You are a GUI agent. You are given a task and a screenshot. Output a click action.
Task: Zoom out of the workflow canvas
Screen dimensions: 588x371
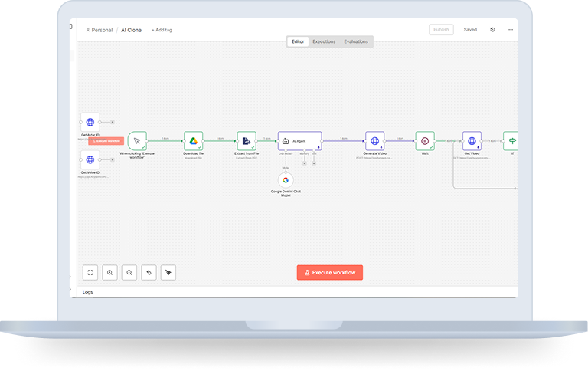click(x=129, y=272)
